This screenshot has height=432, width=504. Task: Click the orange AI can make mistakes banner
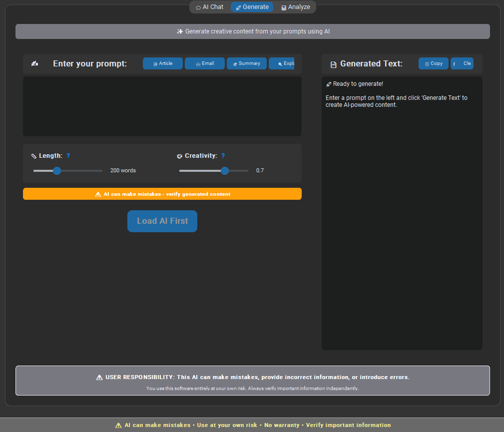click(x=162, y=194)
